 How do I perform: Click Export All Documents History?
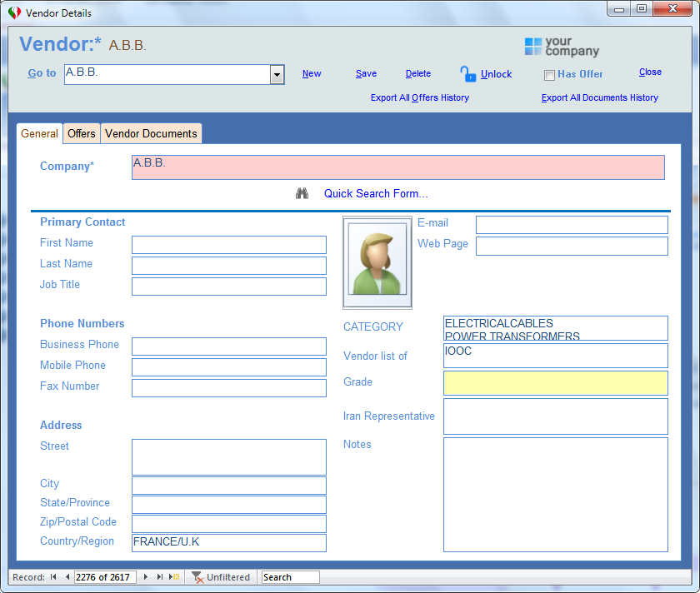click(x=599, y=97)
